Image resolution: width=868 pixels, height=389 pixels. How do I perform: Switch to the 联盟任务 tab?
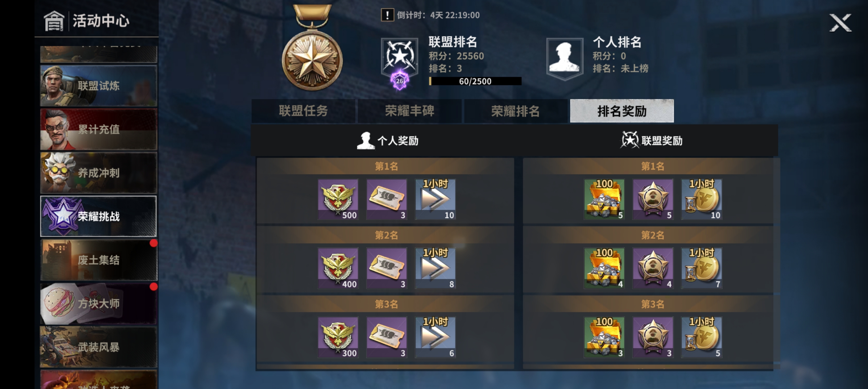pyautogui.click(x=303, y=111)
